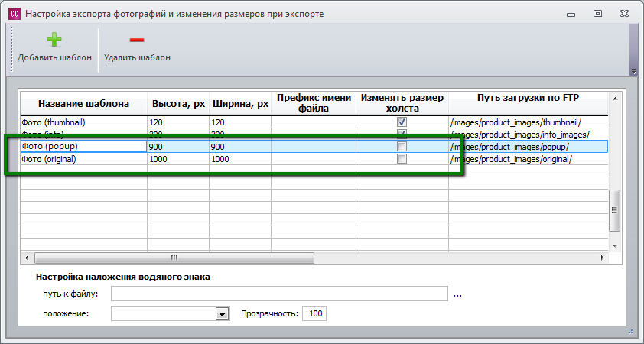Click the vertical scrollbar up arrow
This screenshot has width=644, height=344.
tap(615, 99)
